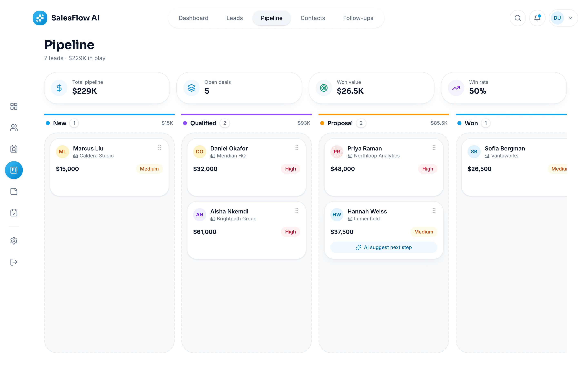Open Marcus Liu lead name
The height and width of the screenshot is (368, 588).
coord(88,148)
